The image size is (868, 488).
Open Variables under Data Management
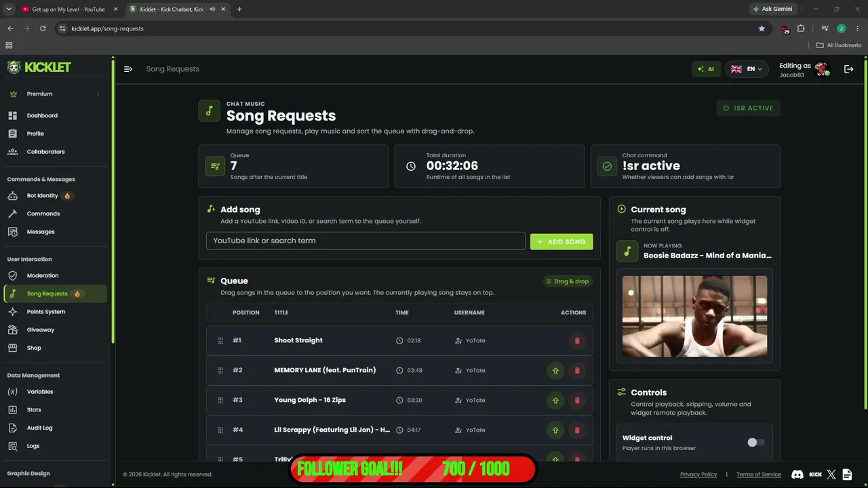coord(40,392)
